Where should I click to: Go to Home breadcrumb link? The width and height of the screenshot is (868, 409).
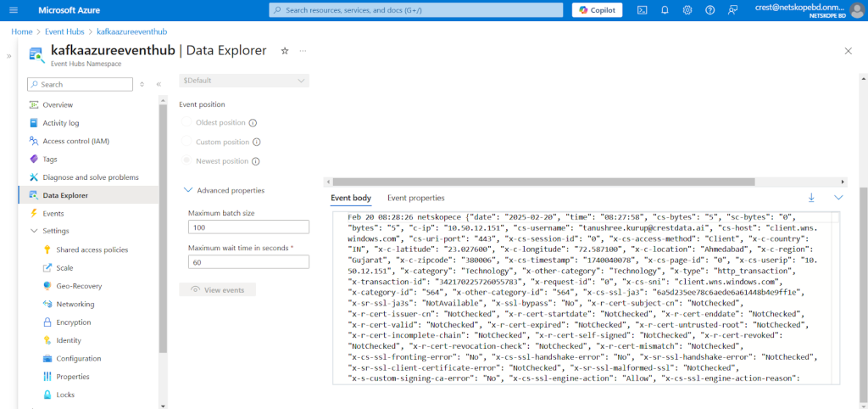click(21, 32)
